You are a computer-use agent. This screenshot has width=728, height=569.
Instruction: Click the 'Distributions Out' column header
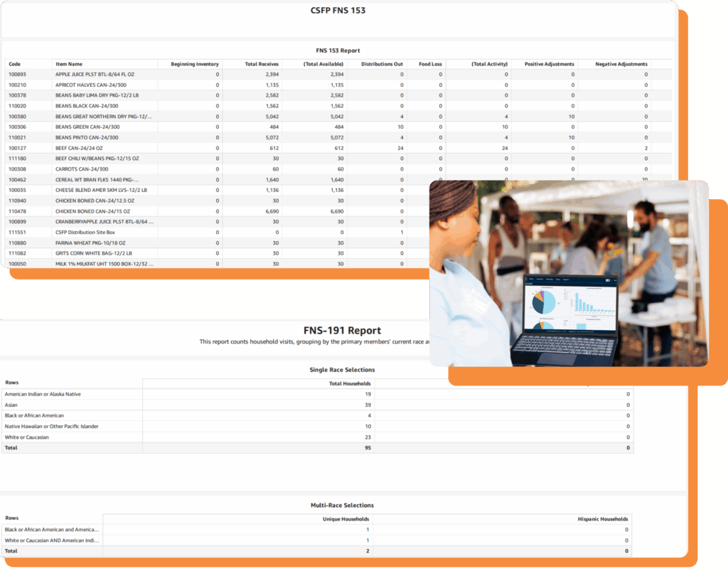pos(382,64)
